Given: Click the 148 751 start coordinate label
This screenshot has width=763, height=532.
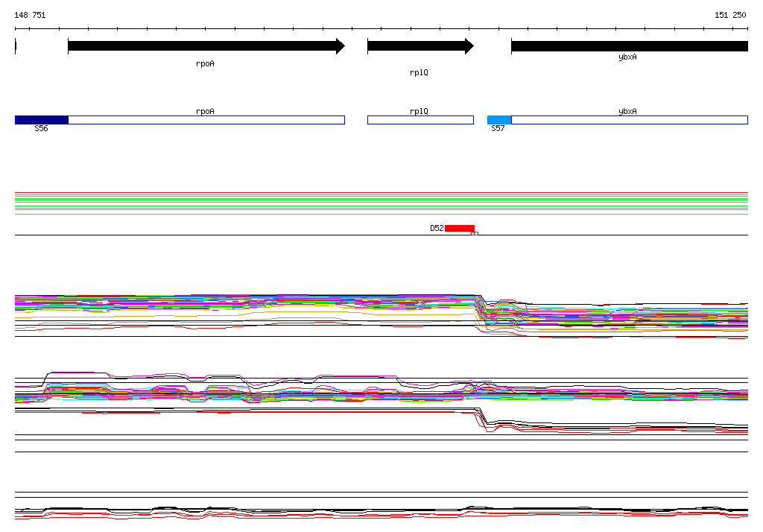Looking at the screenshot, I should [x=30, y=15].
